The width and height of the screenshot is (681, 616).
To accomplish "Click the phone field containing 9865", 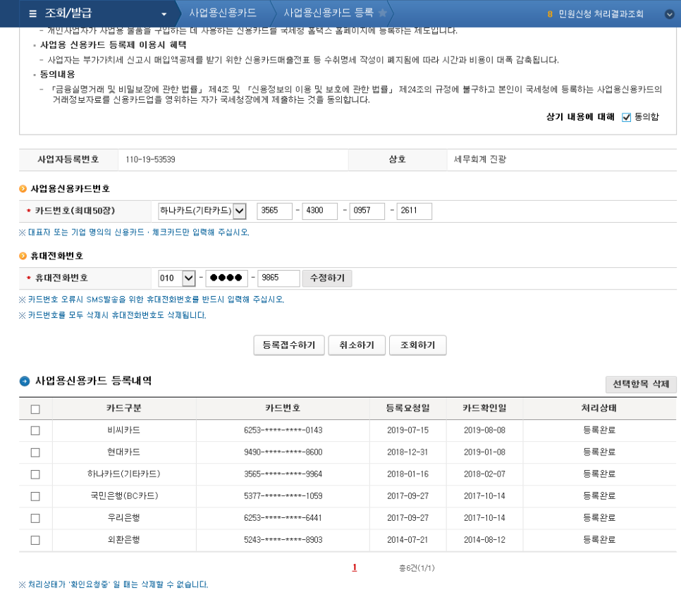I will click(x=279, y=278).
